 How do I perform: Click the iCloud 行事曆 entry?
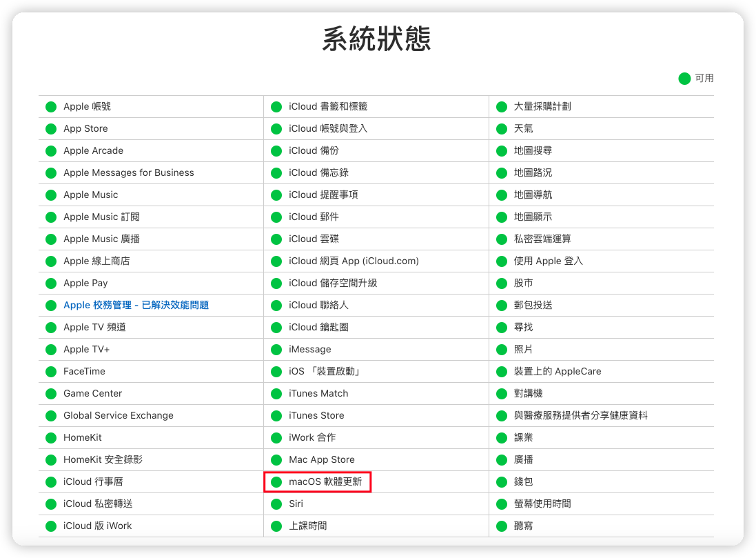[x=93, y=481]
